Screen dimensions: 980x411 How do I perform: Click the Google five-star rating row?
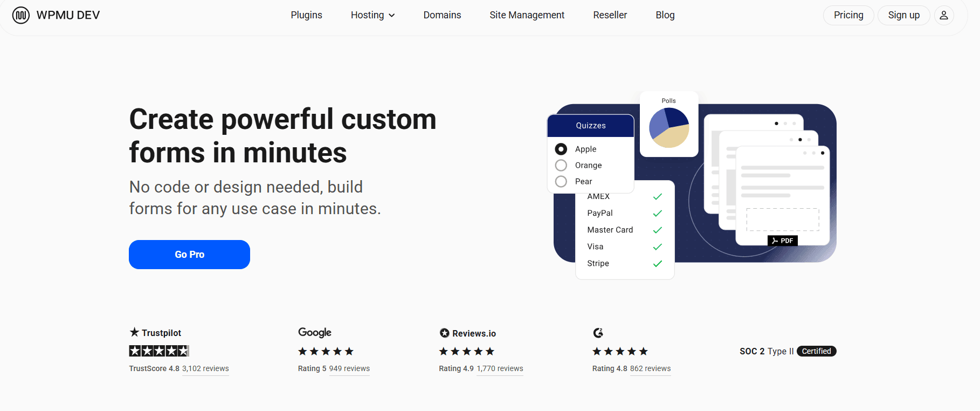326,352
